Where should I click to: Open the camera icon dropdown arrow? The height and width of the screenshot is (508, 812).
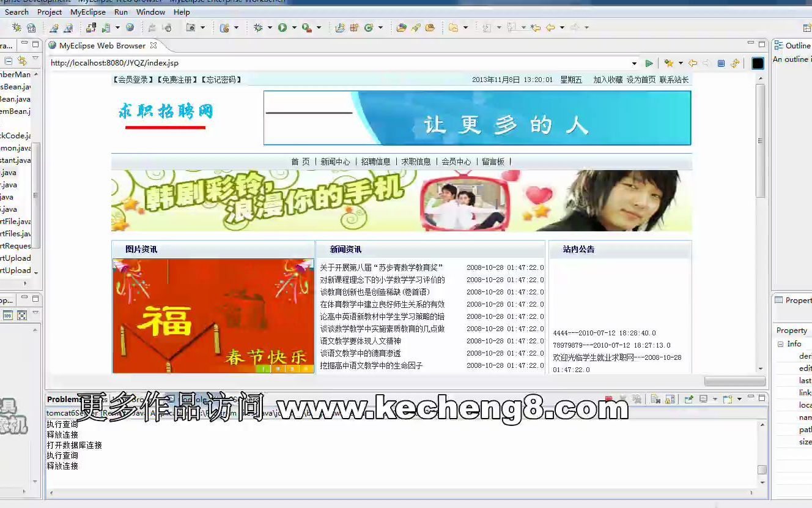click(x=202, y=28)
